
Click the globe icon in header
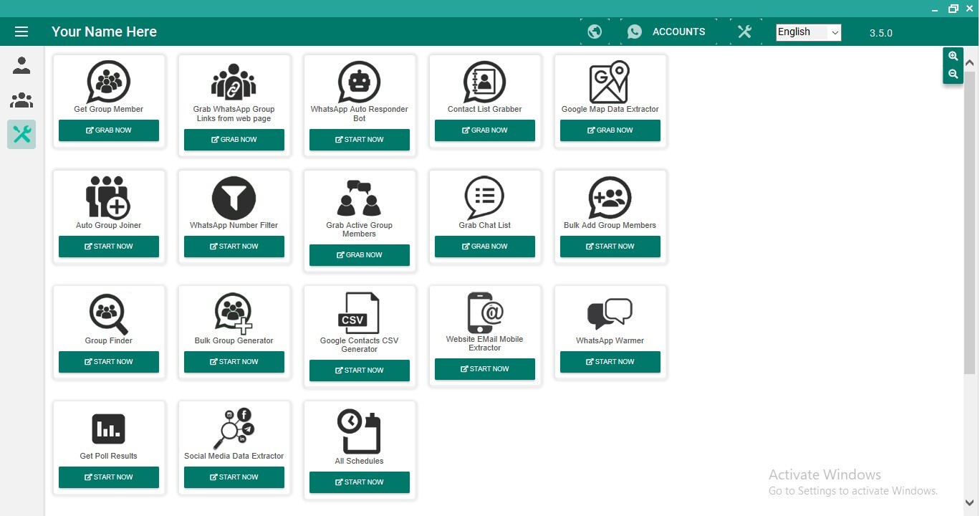595,32
